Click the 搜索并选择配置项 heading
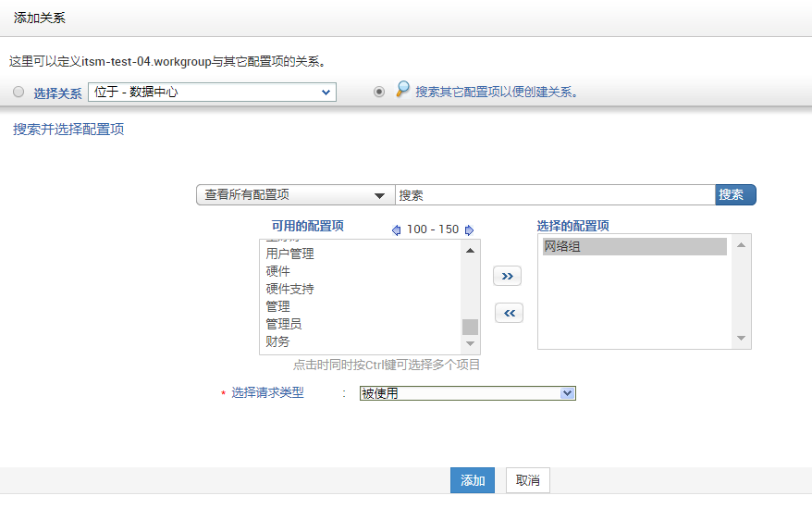The width and height of the screenshot is (812, 508). (x=68, y=130)
